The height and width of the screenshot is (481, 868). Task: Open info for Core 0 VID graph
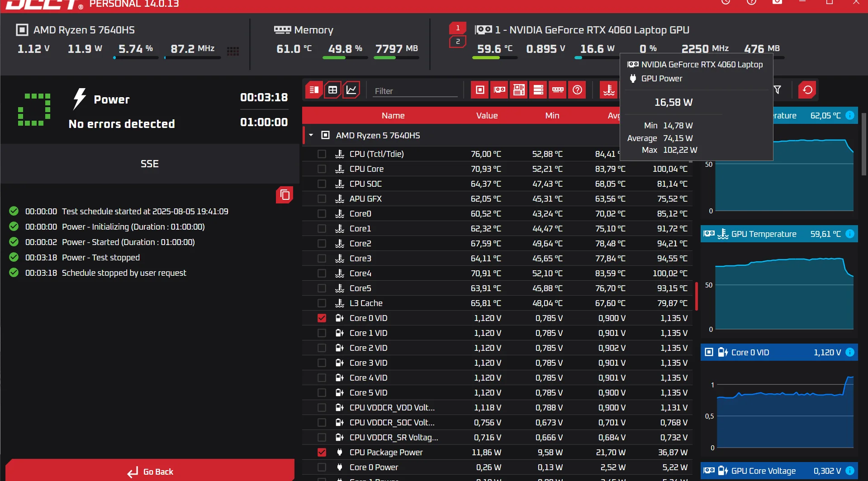tap(850, 352)
